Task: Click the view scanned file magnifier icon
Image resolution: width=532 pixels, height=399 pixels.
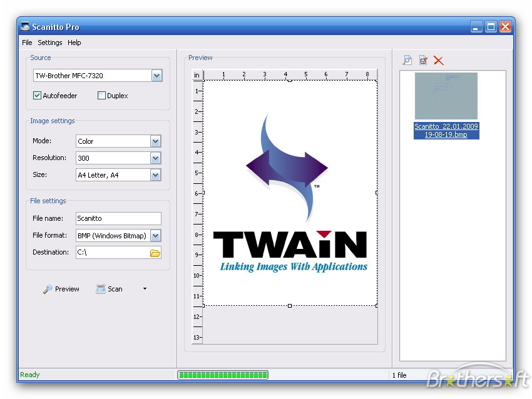Action: 407,60
